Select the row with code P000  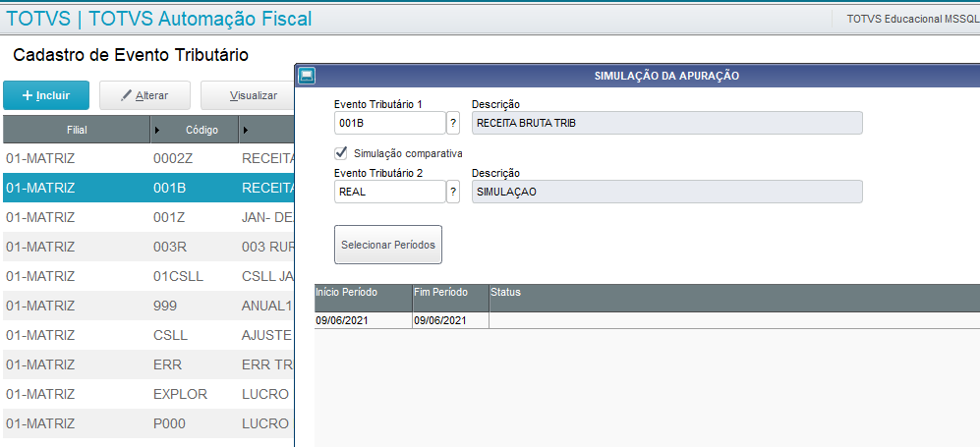pyautogui.click(x=148, y=423)
